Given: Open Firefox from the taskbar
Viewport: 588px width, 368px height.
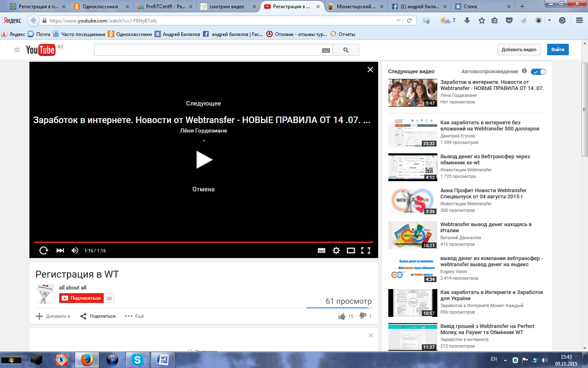Looking at the screenshot, I should click(x=87, y=360).
